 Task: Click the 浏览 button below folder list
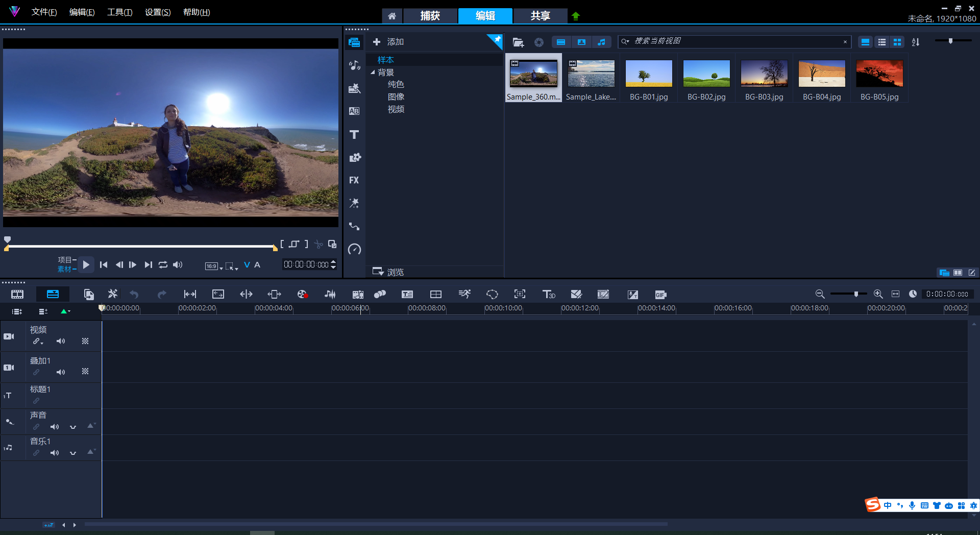(x=388, y=272)
